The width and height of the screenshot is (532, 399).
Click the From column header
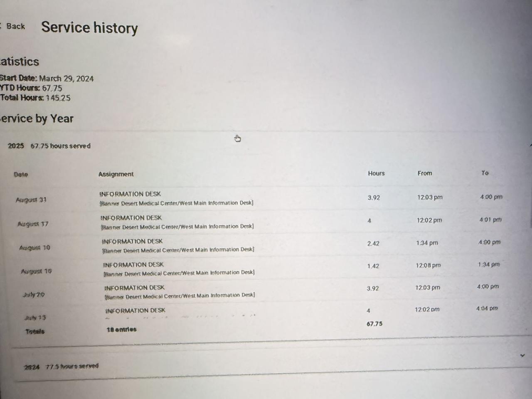(424, 173)
